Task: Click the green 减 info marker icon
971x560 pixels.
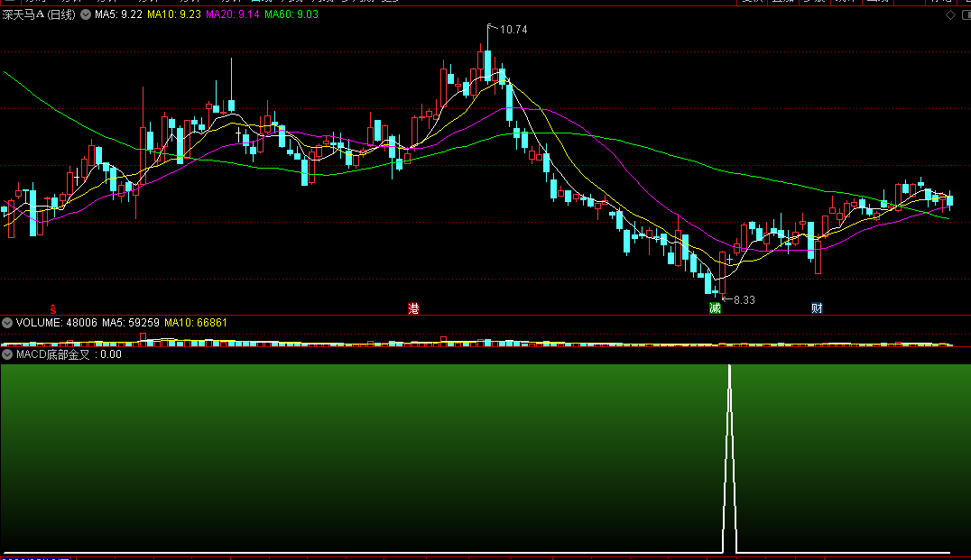Action: tap(716, 308)
